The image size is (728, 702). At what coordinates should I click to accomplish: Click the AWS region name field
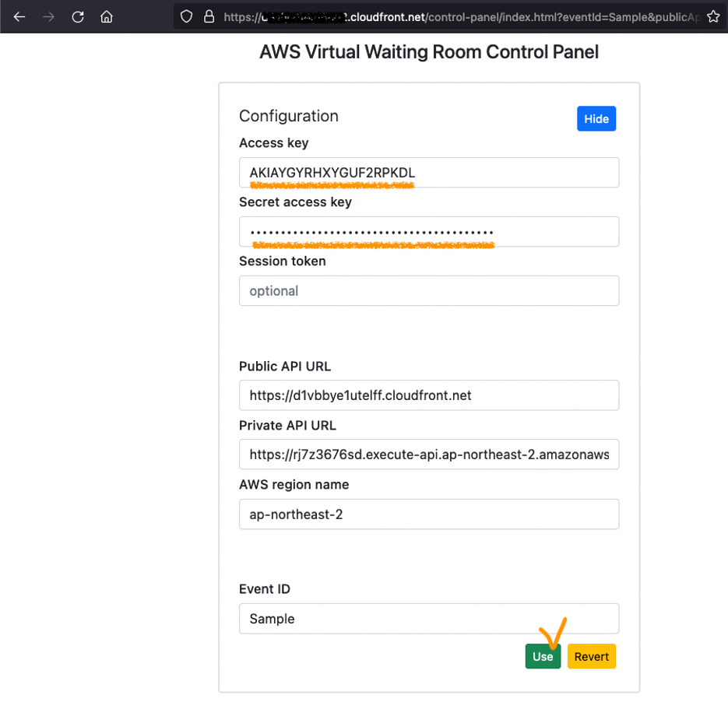[x=429, y=514]
